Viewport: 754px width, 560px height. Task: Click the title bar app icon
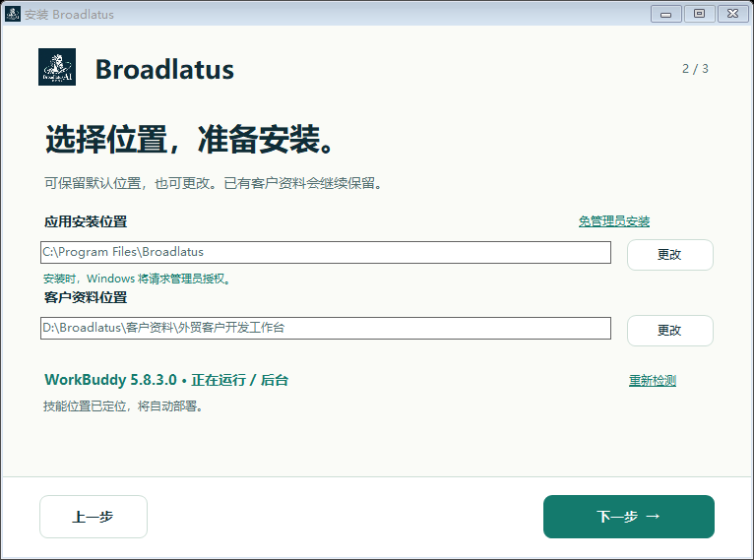[x=13, y=14]
